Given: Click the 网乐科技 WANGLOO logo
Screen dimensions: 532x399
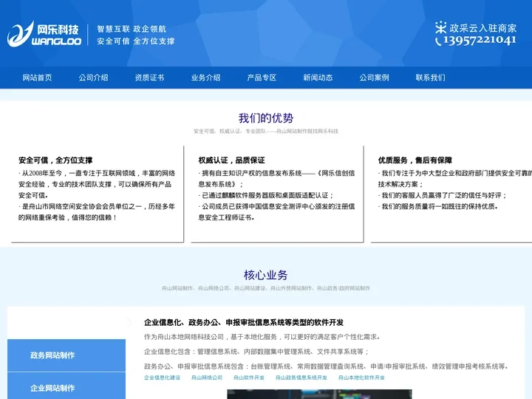Looking at the screenshot, I should click(44, 34).
